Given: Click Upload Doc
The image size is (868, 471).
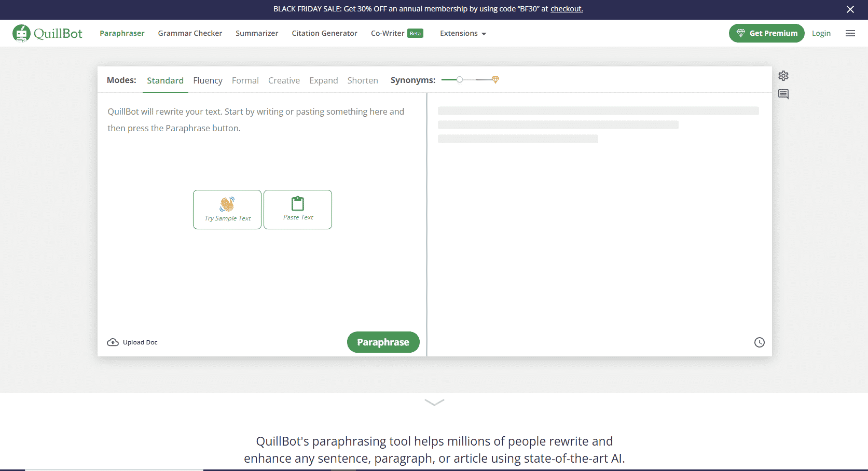Looking at the screenshot, I should click(x=132, y=342).
